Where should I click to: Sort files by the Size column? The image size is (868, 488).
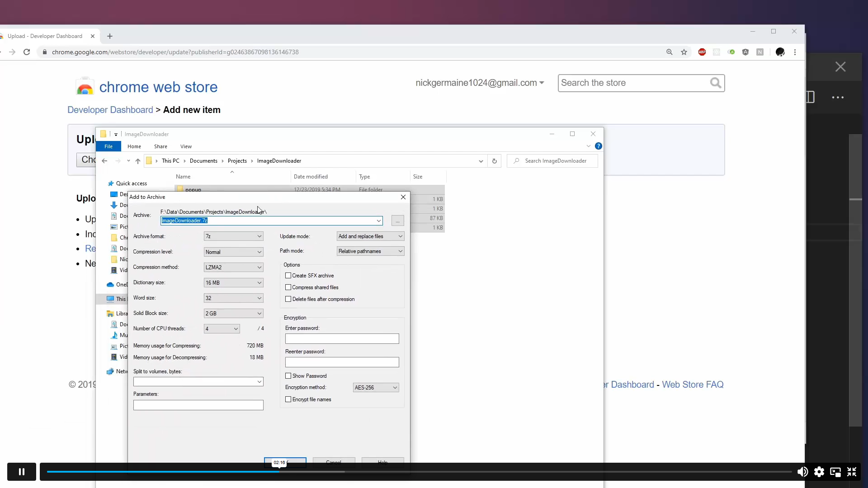click(418, 177)
